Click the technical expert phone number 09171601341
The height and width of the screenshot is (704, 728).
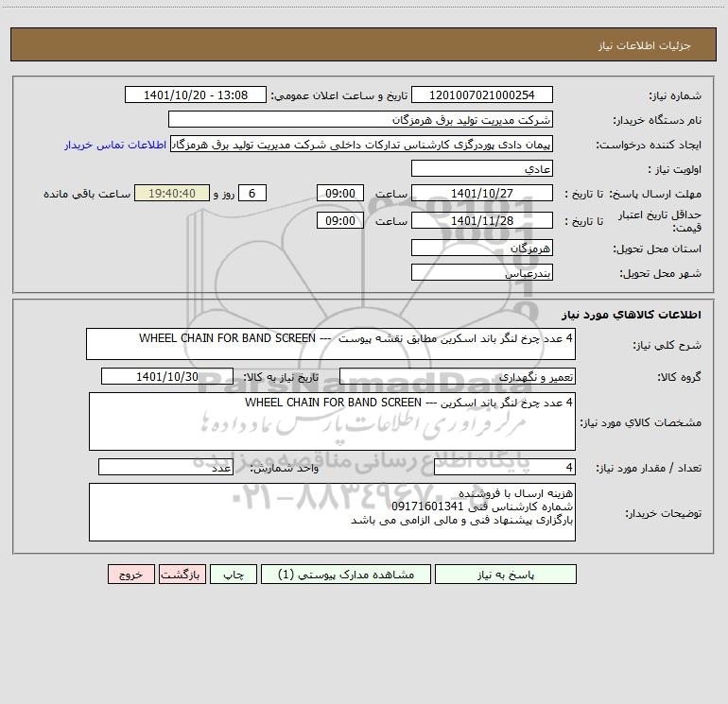[x=427, y=507]
